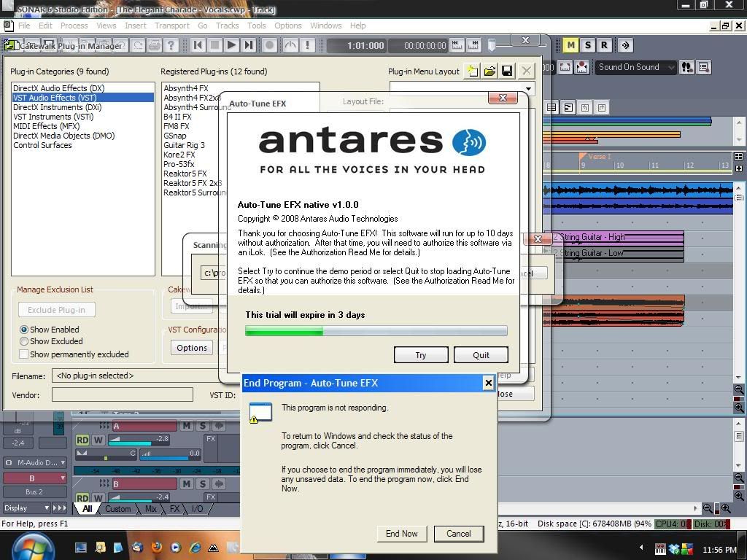747x560 pixels.
Task: Click the Quit button in Auto-Tune EFX
Action: tap(481, 355)
